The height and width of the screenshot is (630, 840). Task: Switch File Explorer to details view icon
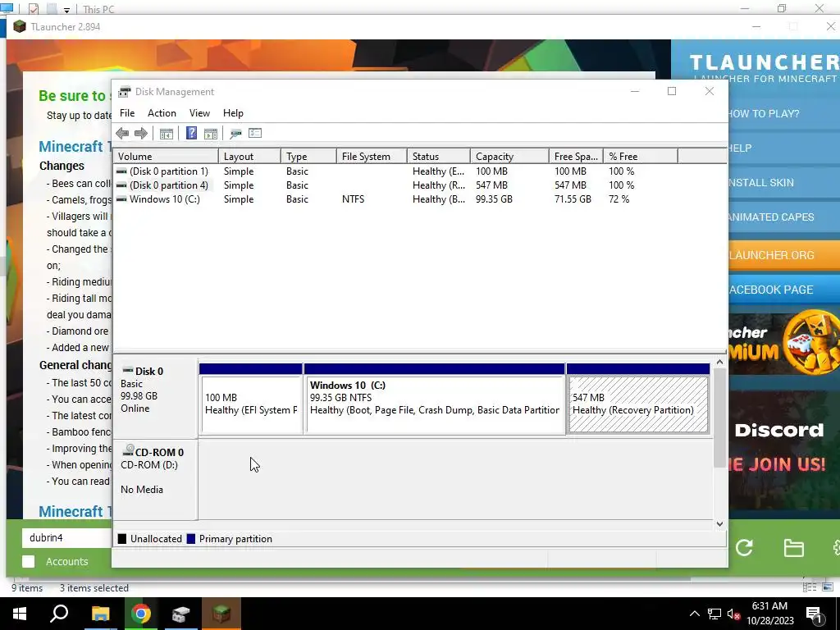click(810, 587)
